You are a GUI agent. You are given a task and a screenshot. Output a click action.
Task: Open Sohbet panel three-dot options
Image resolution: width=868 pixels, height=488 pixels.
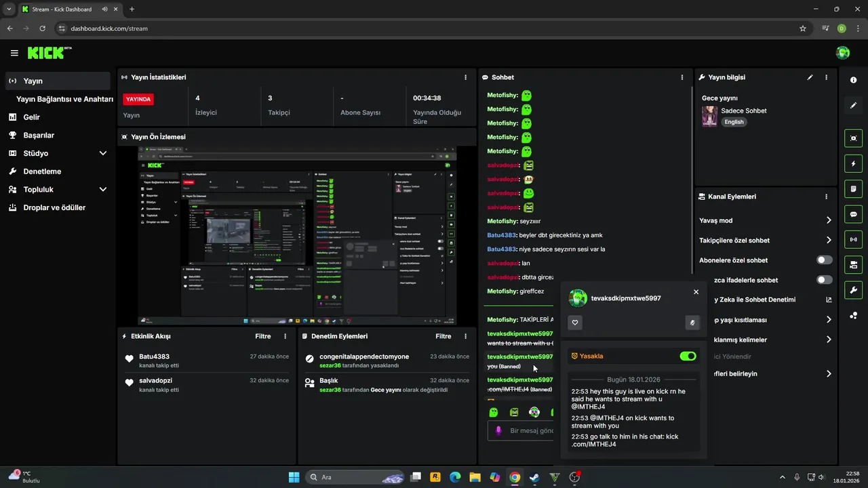[x=682, y=77]
